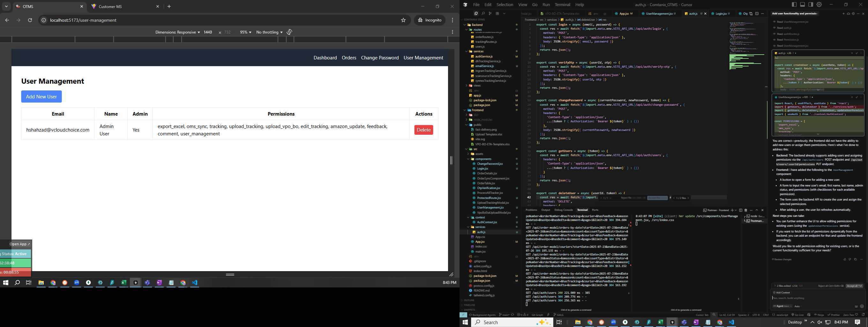Expand the 2 files edited summary
The height and width of the screenshot is (327, 868).
pos(789,286)
